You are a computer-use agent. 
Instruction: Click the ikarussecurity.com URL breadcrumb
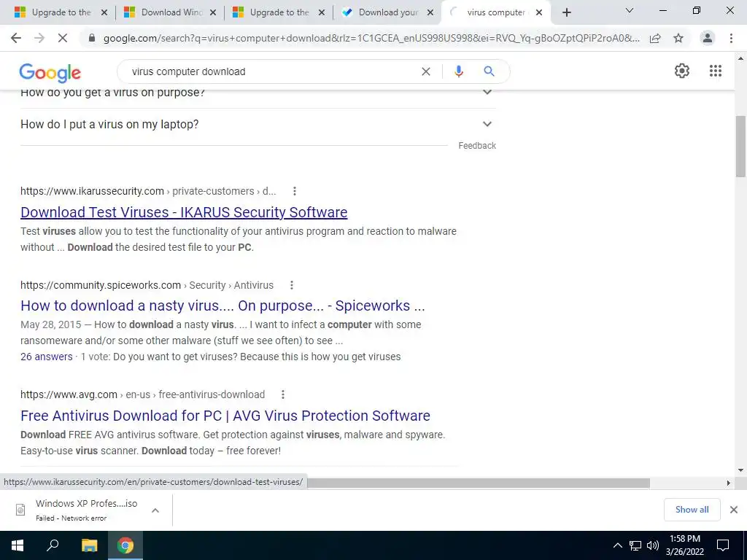point(148,191)
